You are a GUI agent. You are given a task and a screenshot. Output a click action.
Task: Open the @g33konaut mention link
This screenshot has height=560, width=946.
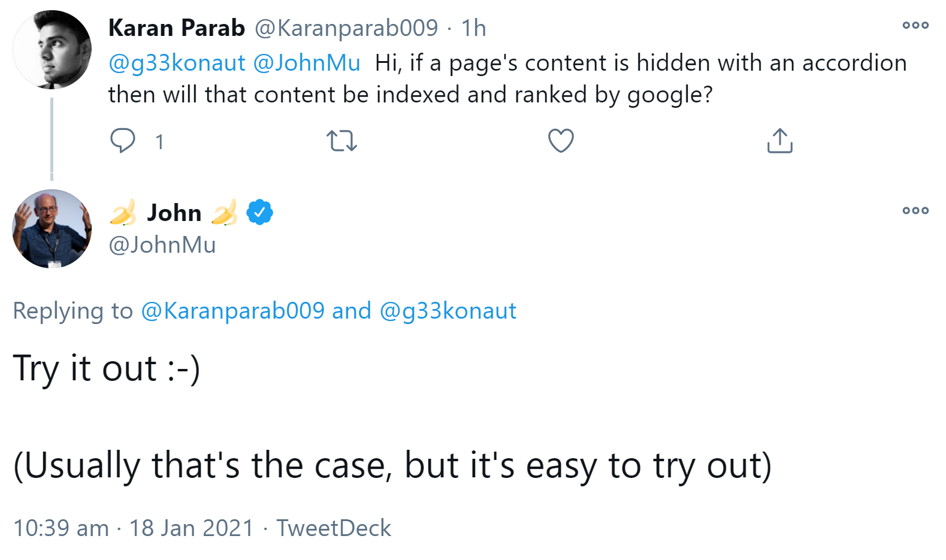coord(176,62)
